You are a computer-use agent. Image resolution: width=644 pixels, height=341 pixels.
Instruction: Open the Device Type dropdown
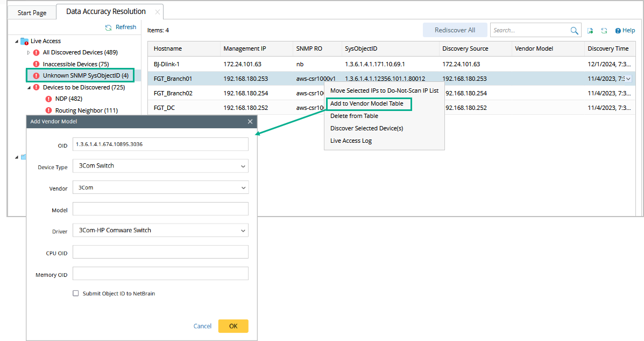(x=244, y=166)
